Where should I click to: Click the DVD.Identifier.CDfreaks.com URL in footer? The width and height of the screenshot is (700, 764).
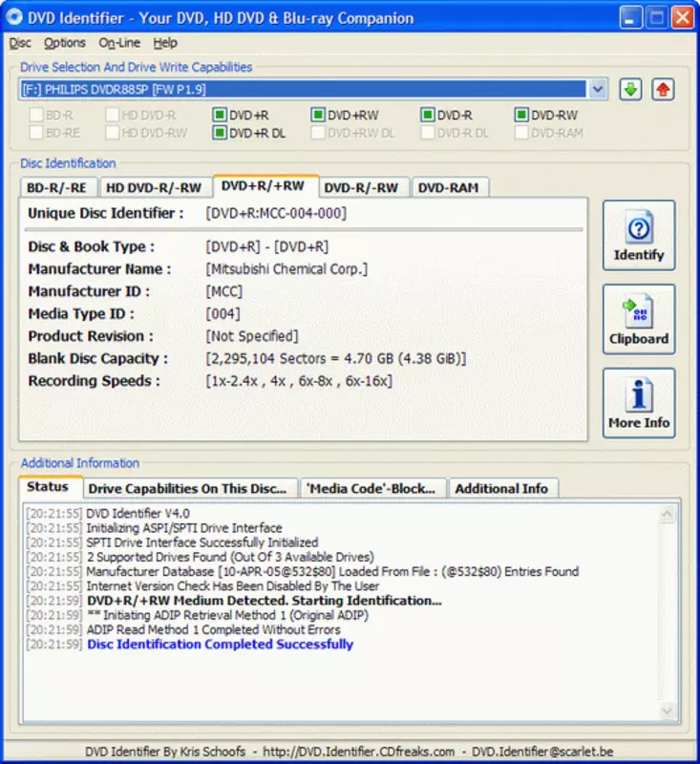(358, 752)
